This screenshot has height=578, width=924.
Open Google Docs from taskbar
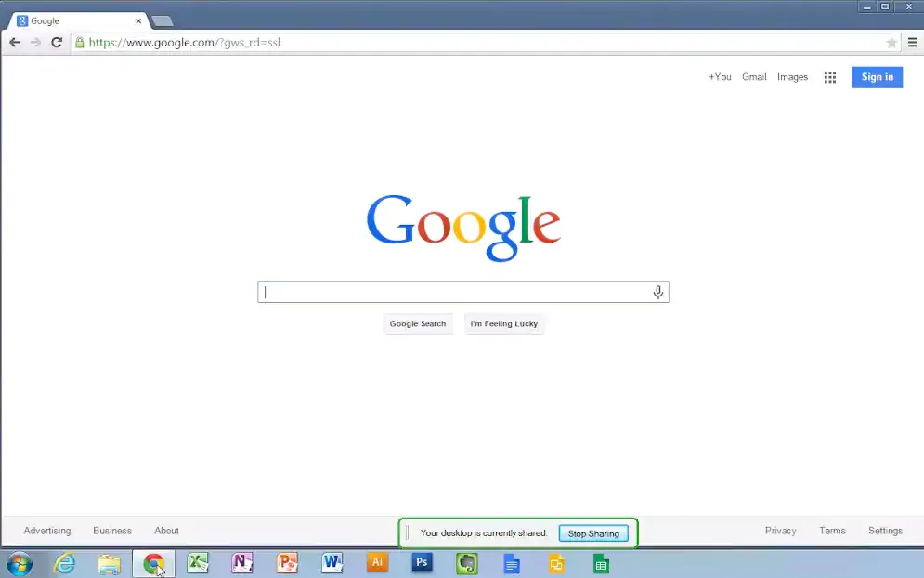512,564
